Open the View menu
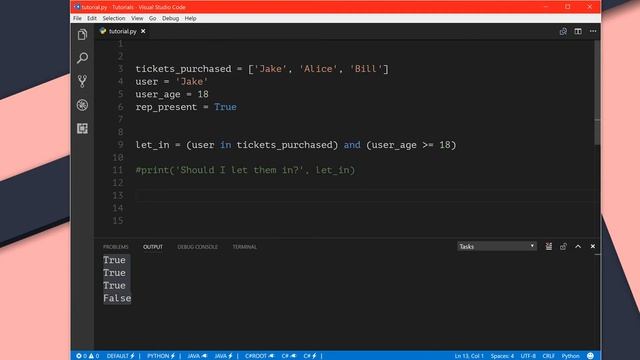 (x=137, y=18)
